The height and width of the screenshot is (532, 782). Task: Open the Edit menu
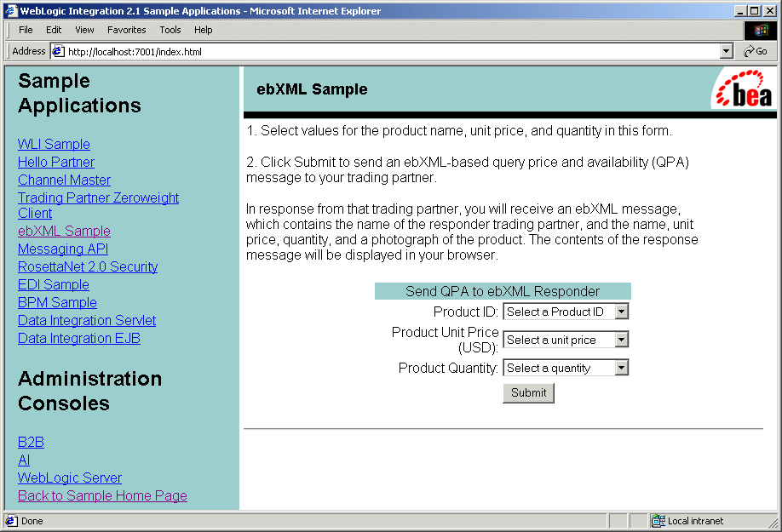54,30
